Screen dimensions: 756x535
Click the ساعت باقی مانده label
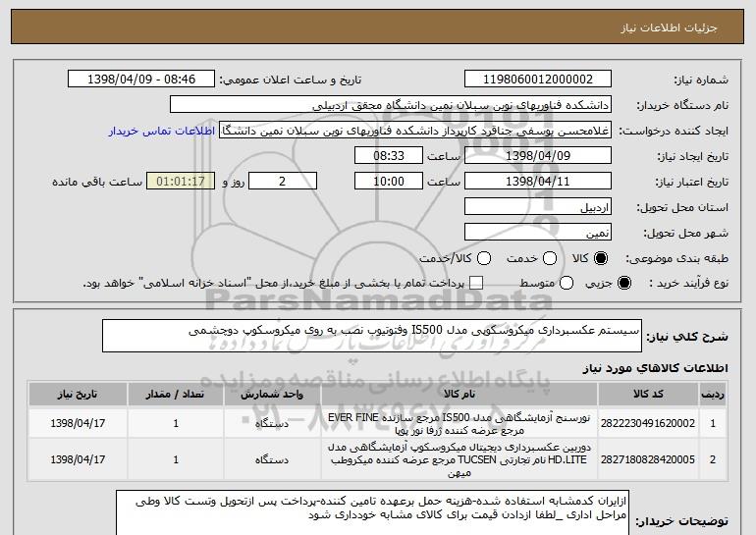(97, 182)
